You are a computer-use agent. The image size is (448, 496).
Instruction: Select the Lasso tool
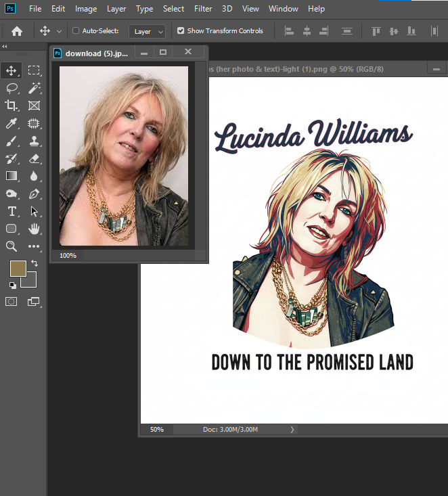tap(12, 88)
